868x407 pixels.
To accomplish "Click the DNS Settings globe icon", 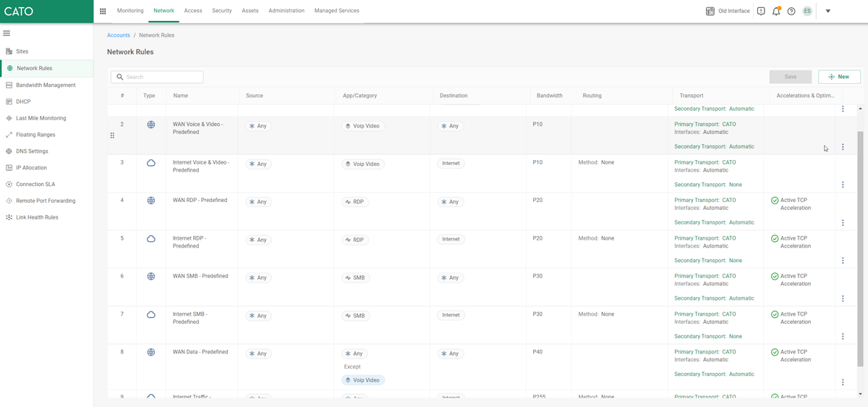I will (x=9, y=151).
